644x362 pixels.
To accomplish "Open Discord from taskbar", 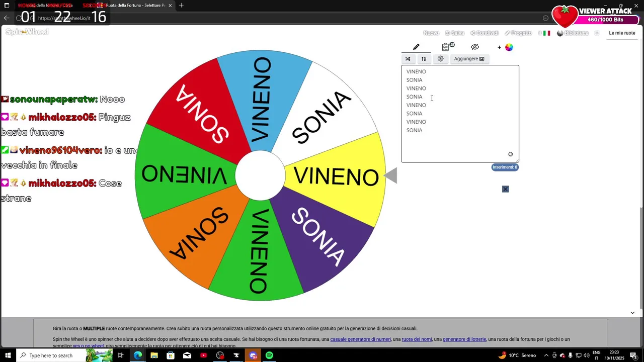I will point(253,355).
